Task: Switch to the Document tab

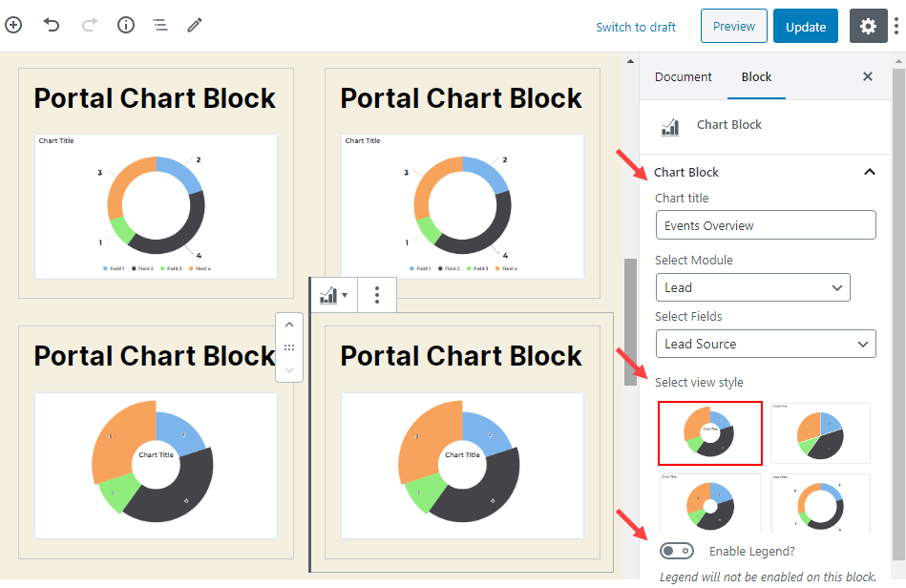Action: pyautogui.click(x=684, y=77)
